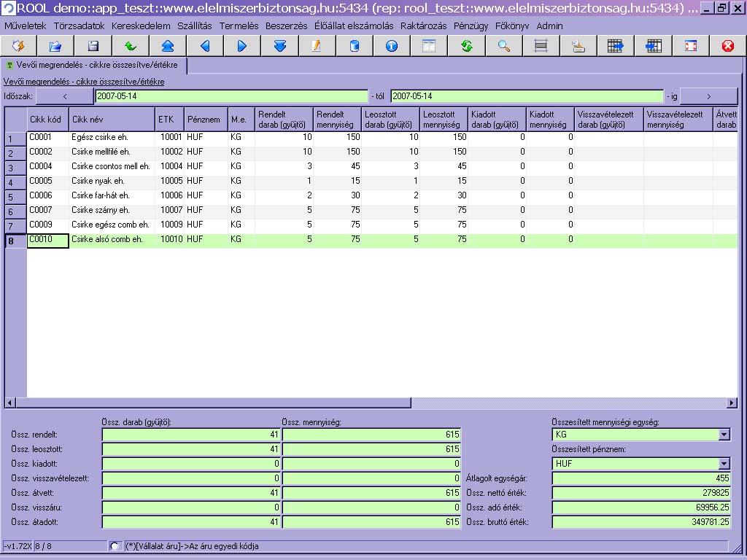Open the Élőállat elszámolás menu
Image resolution: width=747 pixels, height=560 pixels.
354,26
